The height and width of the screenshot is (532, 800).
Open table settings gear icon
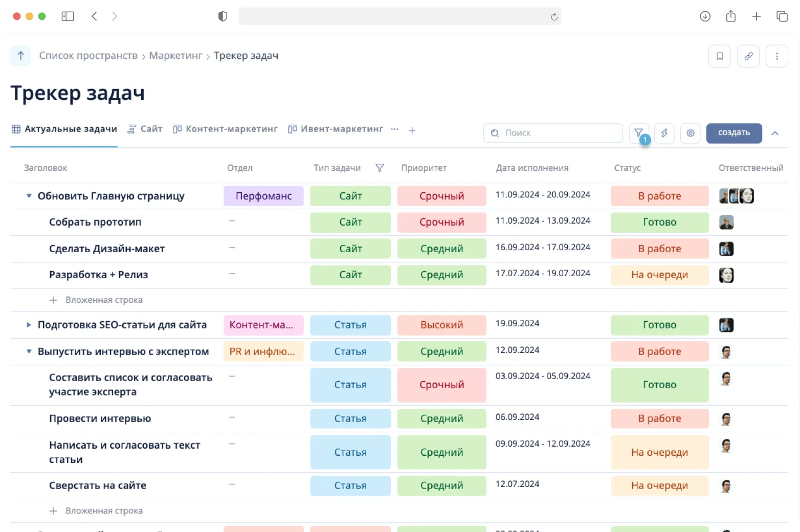pyautogui.click(x=690, y=133)
